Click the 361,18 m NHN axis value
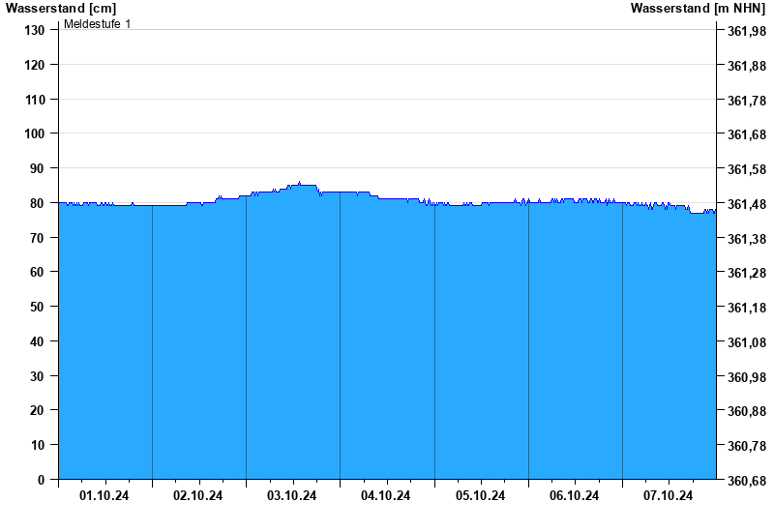This screenshot has width=774, height=532. coord(747,308)
